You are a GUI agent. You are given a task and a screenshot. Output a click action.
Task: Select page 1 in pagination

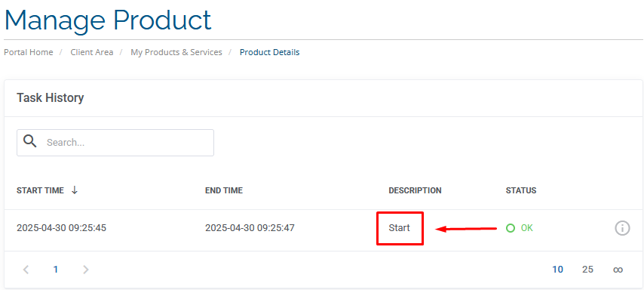point(56,270)
